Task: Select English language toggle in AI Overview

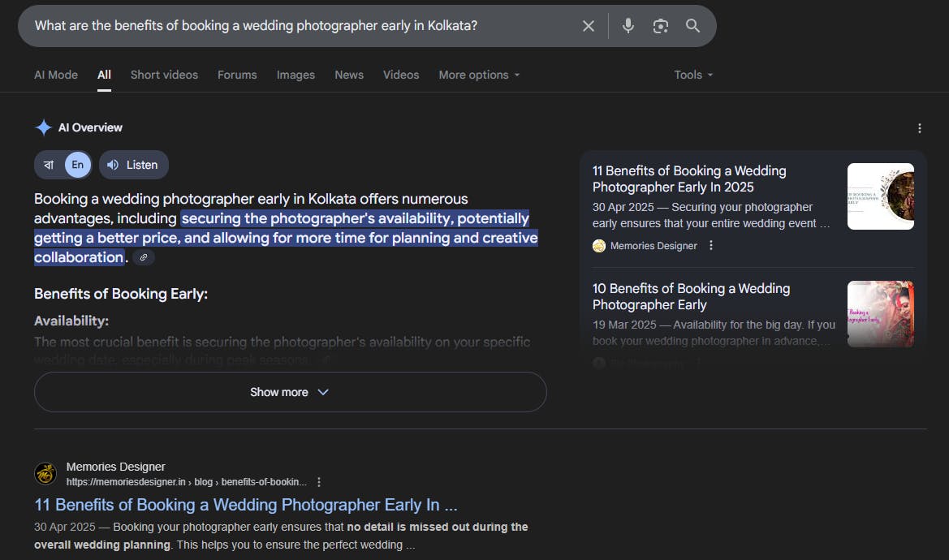Action: tap(77, 165)
